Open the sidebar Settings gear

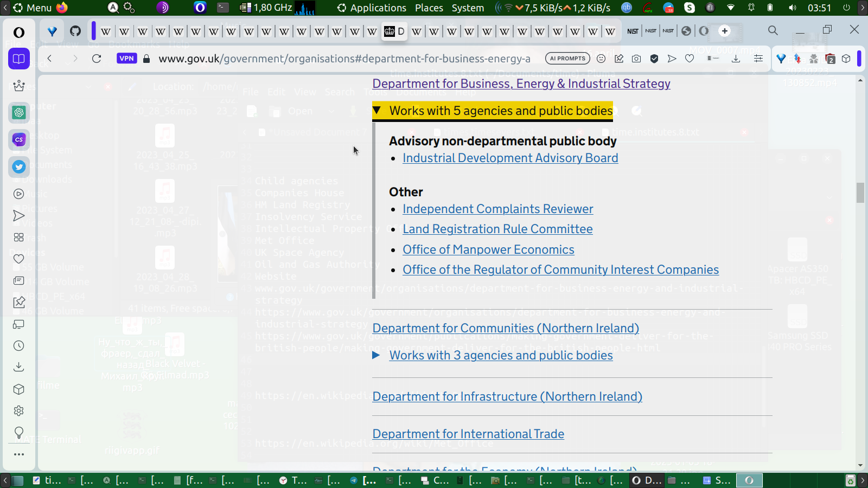point(19,411)
